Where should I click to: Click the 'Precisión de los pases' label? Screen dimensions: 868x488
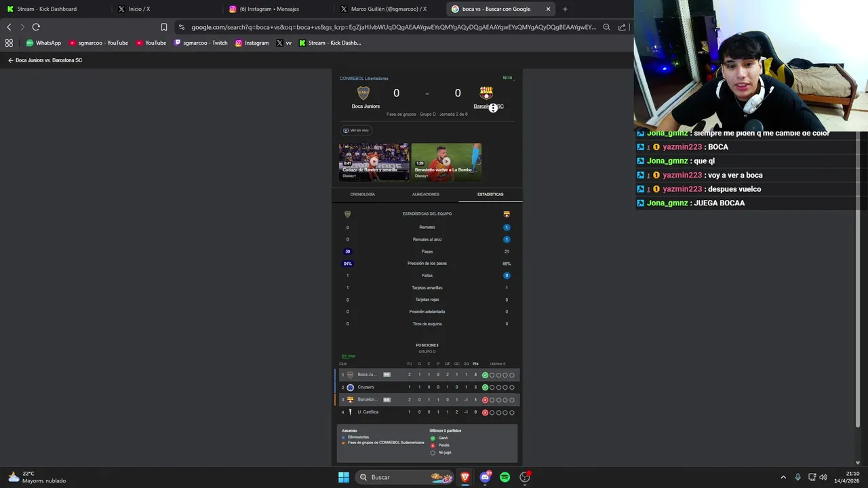click(427, 264)
